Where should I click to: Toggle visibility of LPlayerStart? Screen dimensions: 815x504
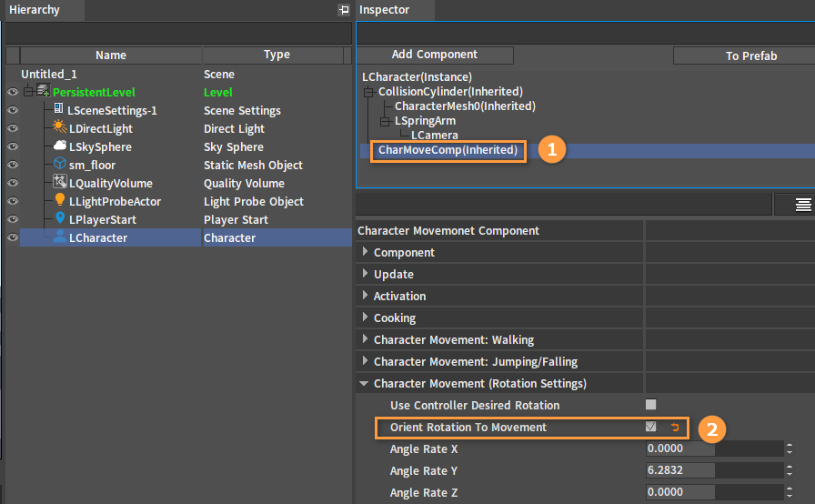[x=13, y=219]
